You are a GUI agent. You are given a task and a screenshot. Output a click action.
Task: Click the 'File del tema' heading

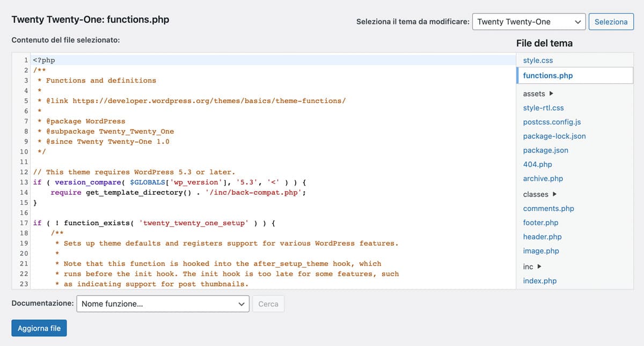point(544,43)
